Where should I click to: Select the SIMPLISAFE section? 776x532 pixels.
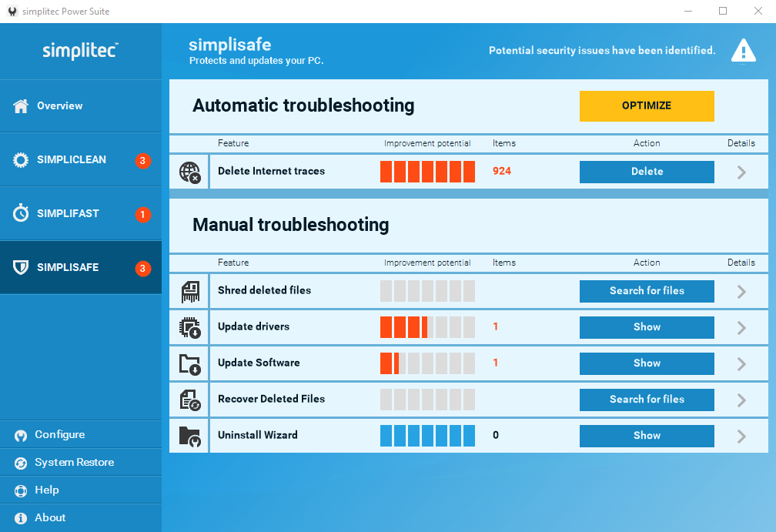pyautogui.click(x=81, y=267)
